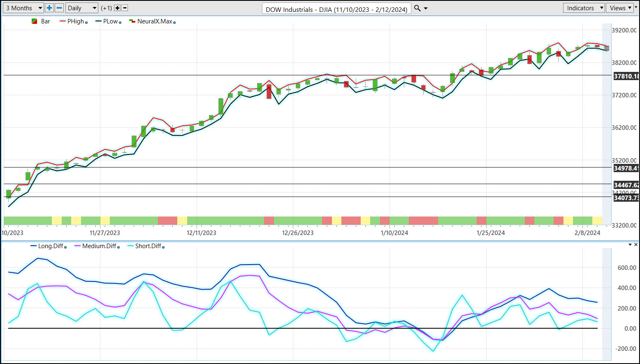The width and height of the screenshot is (640, 364).
Task: Click the blue minus zoom-out button
Action: (59, 8)
